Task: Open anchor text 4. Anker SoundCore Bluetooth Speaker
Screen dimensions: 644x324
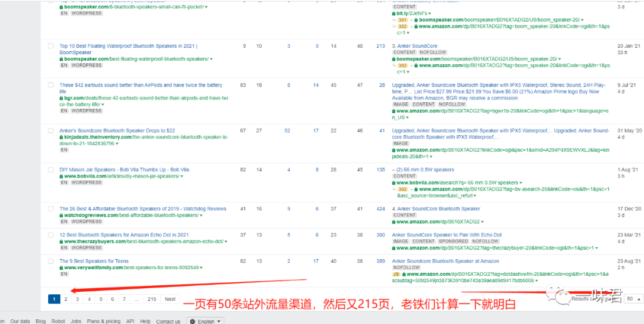Action: [x=436, y=209]
